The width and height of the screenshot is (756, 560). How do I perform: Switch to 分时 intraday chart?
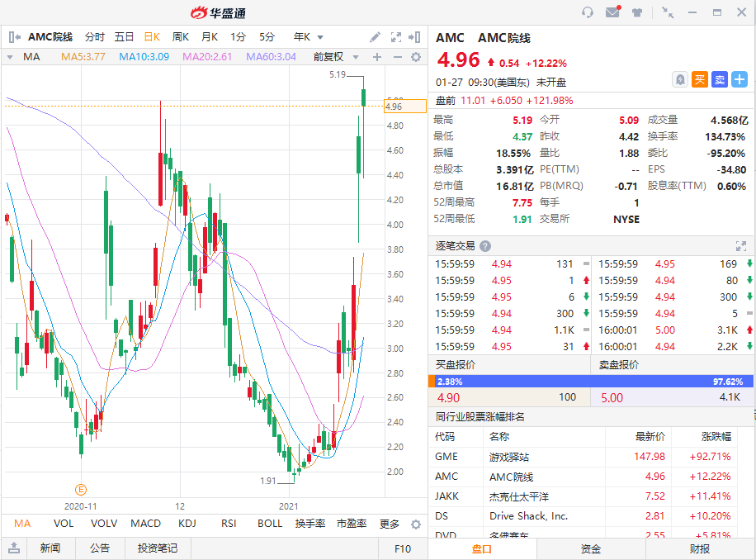click(x=94, y=37)
